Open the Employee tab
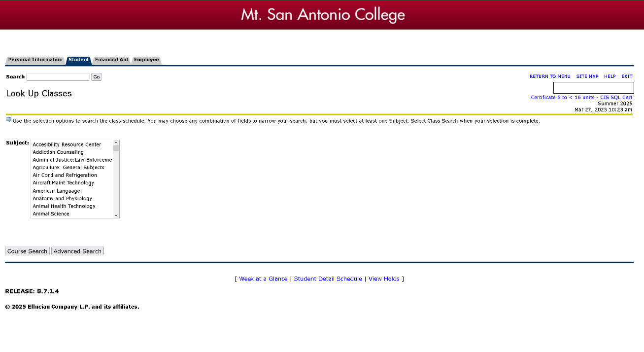644x352 pixels. [146, 60]
